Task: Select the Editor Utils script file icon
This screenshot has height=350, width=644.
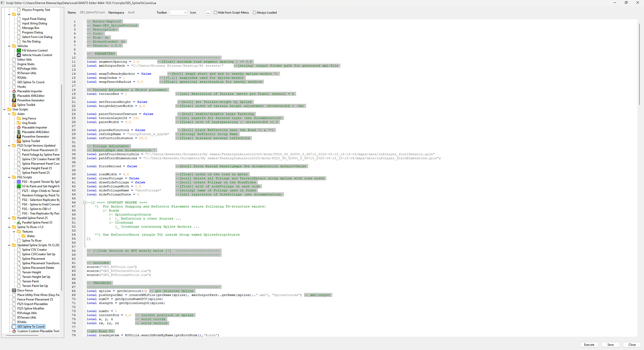Action: (x=14, y=60)
